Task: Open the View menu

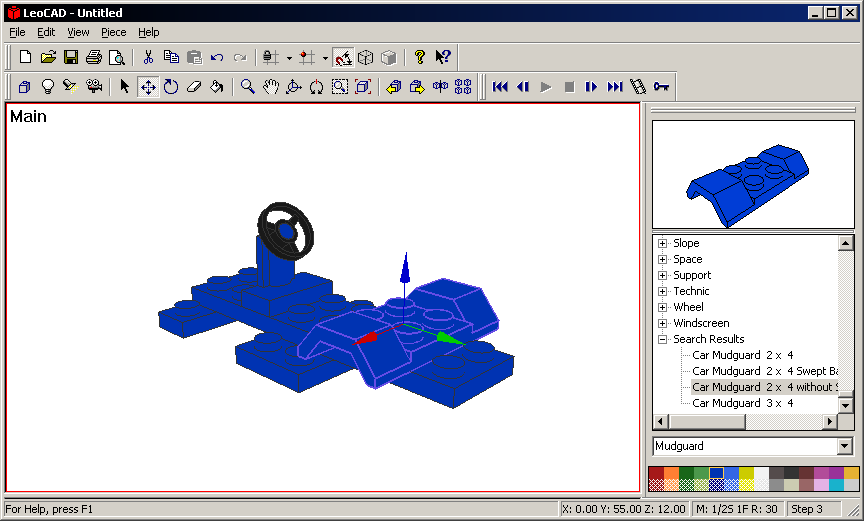Action: click(x=78, y=32)
